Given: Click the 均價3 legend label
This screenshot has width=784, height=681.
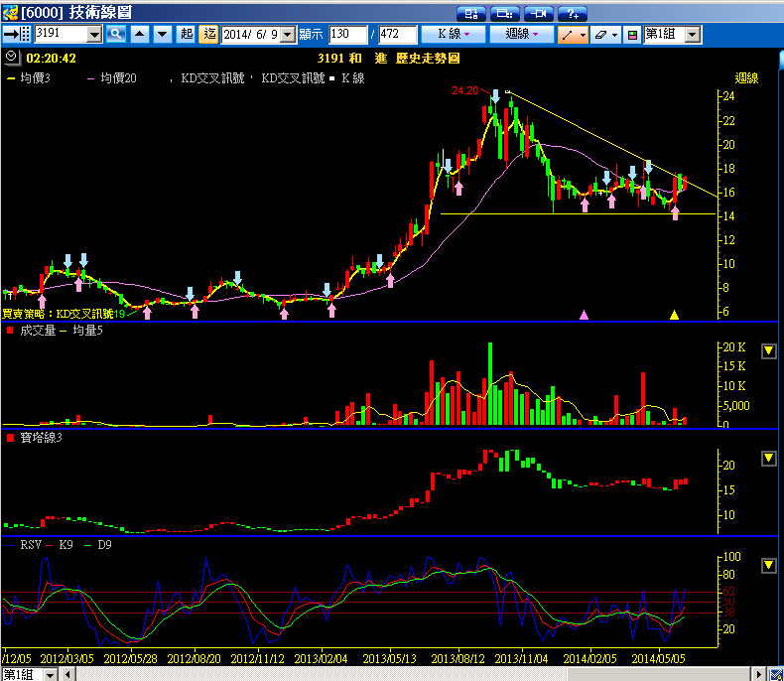Looking at the screenshot, I should [x=35, y=78].
